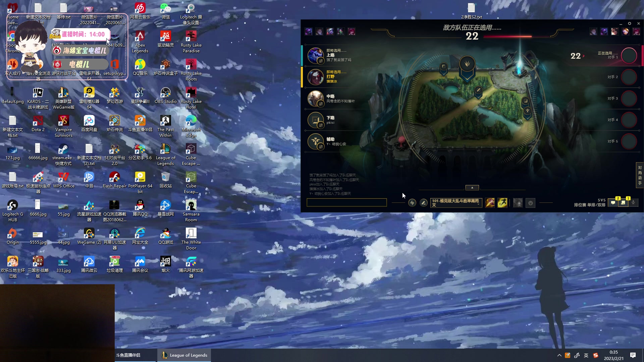
Task: Select the Vampire Survivors desktop icon
Action: tap(63, 126)
